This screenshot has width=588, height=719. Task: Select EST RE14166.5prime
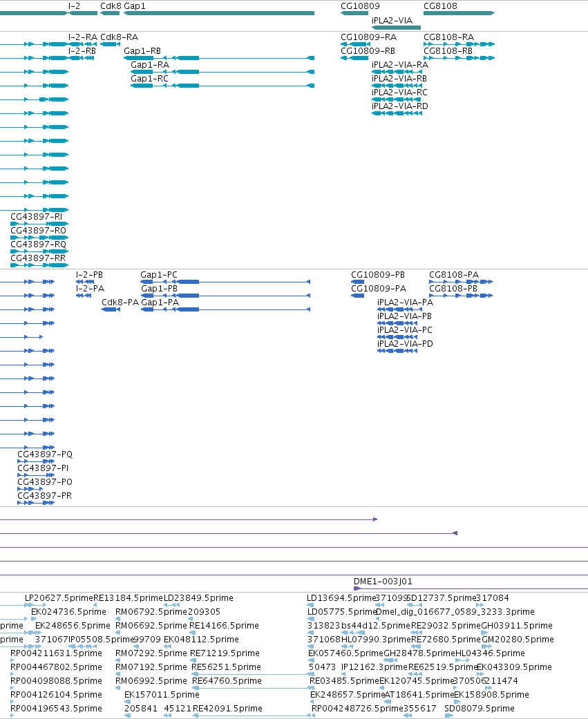(224, 626)
